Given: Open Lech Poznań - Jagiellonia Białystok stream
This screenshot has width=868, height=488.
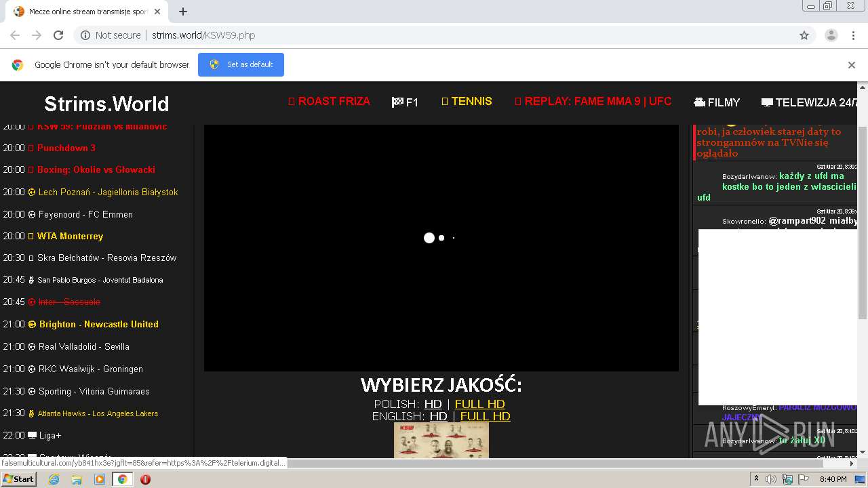Looking at the screenshot, I should click(108, 192).
